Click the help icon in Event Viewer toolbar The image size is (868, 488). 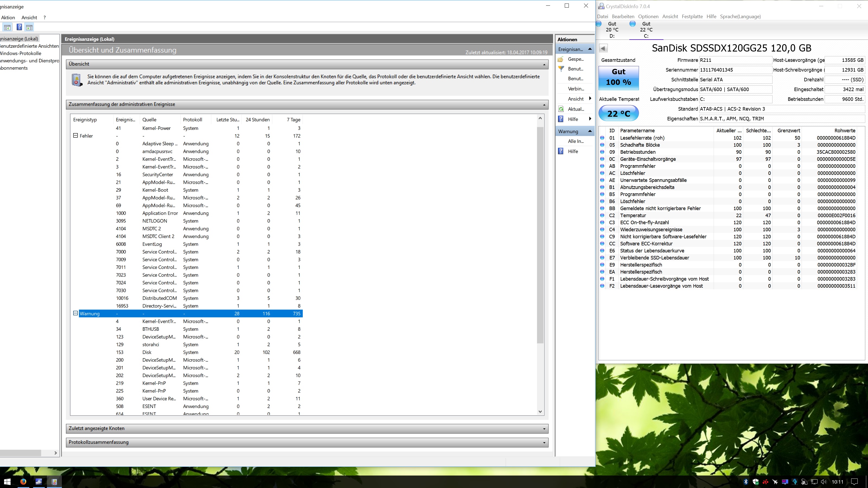click(19, 27)
